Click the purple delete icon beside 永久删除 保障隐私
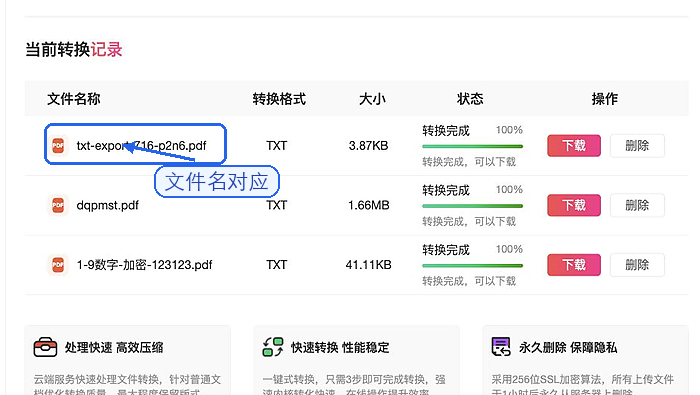Image resolution: width=700 pixels, height=395 pixels. click(501, 347)
